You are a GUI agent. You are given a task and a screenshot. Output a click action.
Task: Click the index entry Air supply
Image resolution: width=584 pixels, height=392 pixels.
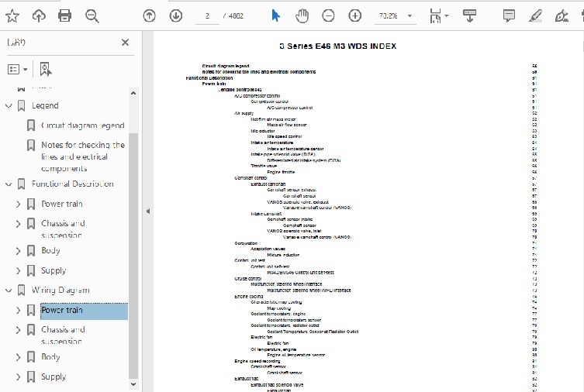[244, 113]
